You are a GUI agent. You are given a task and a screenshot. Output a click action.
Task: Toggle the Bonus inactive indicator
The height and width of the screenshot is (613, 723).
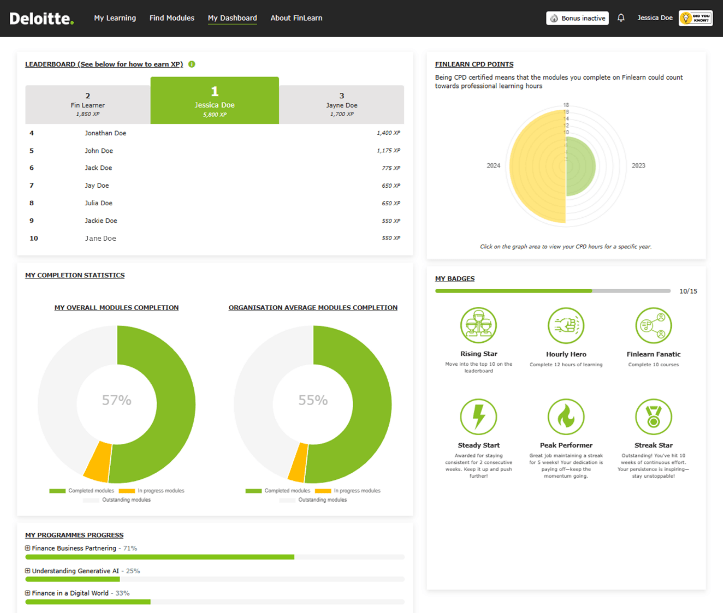pos(578,18)
